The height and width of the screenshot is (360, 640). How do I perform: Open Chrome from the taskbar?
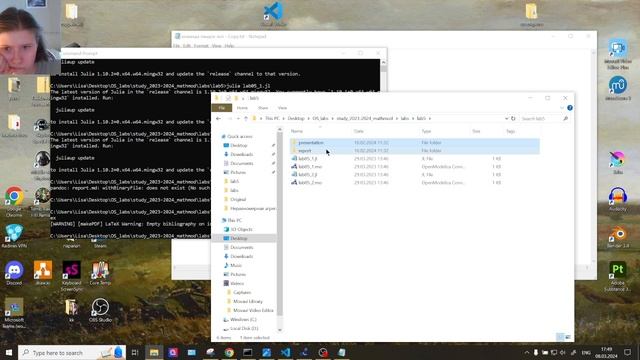coord(229,352)
